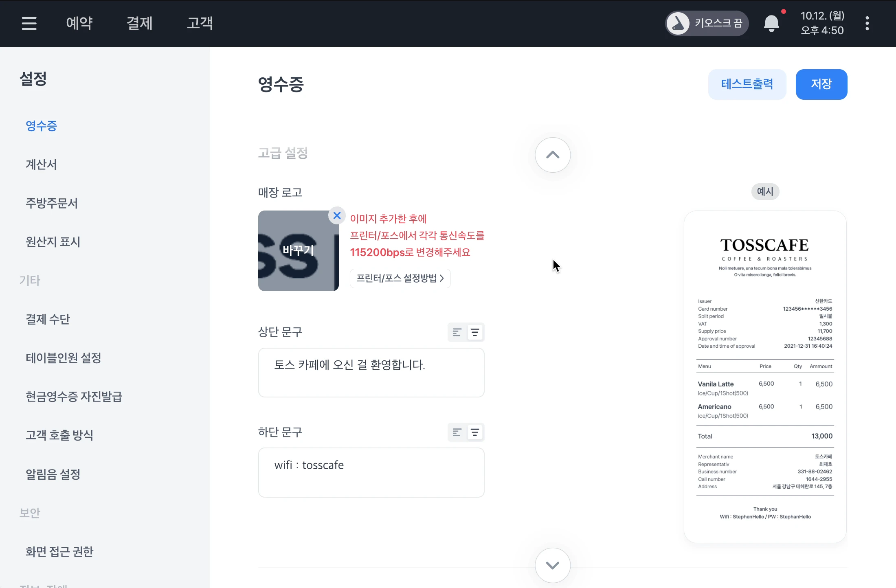Select the 계산서 settings menu
The height and width of the screenshot is (588, 896).
[x=41, y=164]
